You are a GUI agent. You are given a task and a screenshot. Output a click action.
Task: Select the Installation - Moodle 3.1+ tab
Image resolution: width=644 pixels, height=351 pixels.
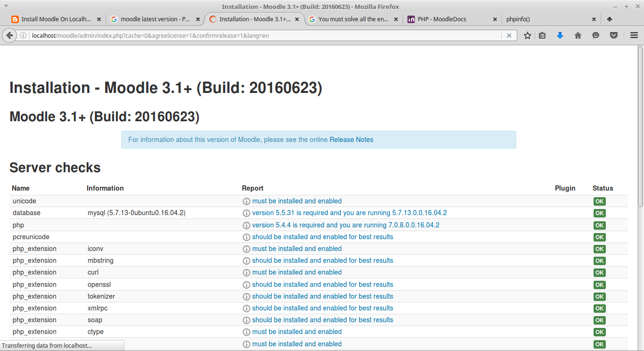coord(255,19)
